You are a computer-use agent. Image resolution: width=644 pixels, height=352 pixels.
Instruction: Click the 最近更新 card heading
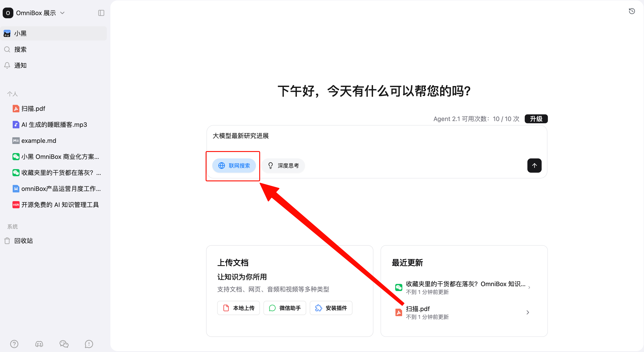tap(407, 263)
